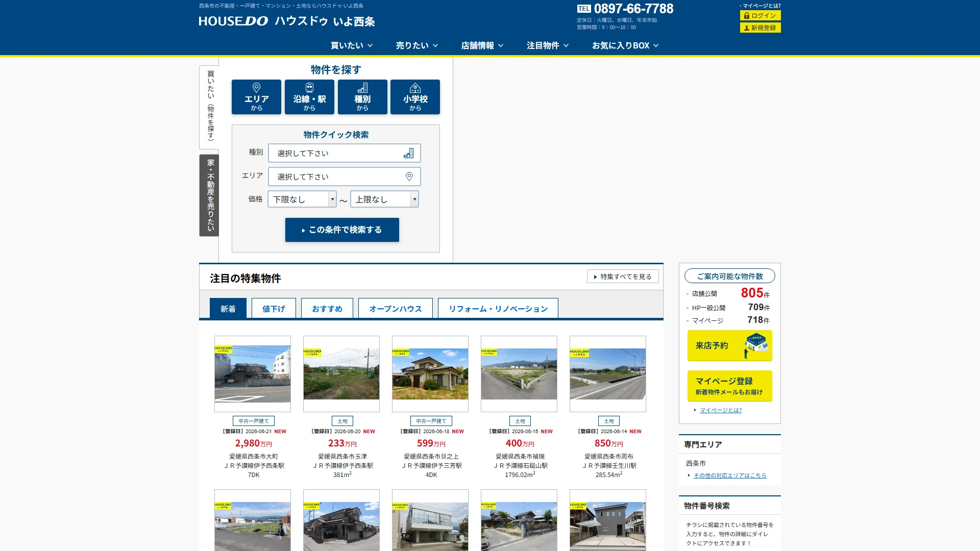The height and width of the screenshot is (551, 980).
Task: Open the 上限なし maximum price dropdown
Action: [384, 199]
